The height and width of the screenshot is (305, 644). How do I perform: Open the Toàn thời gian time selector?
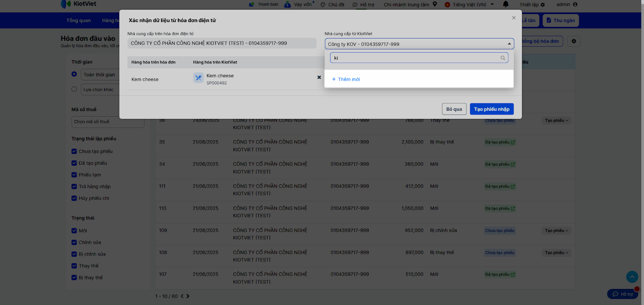pos(100,75)
